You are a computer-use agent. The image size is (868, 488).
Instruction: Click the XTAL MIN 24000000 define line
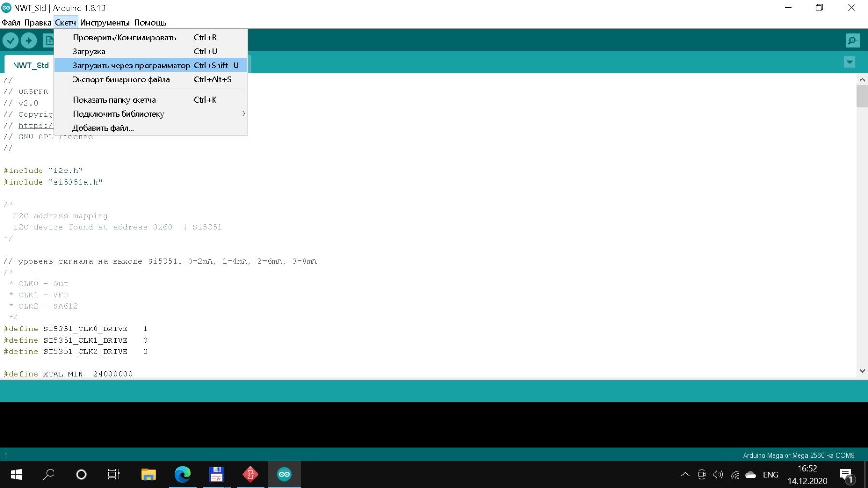coord(68,374)
